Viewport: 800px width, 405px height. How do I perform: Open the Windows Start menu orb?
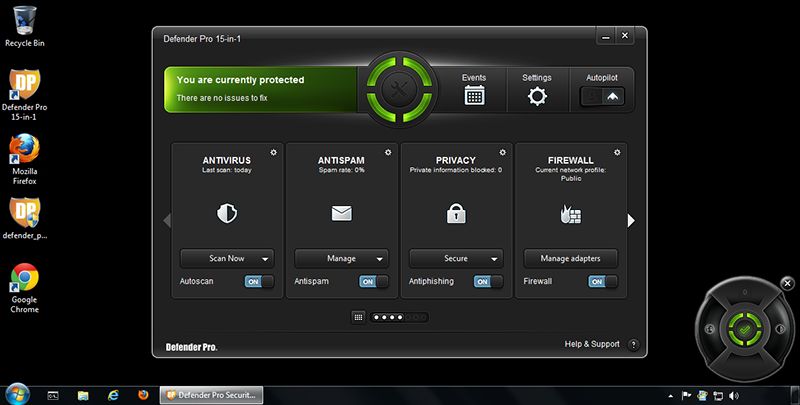17,395
